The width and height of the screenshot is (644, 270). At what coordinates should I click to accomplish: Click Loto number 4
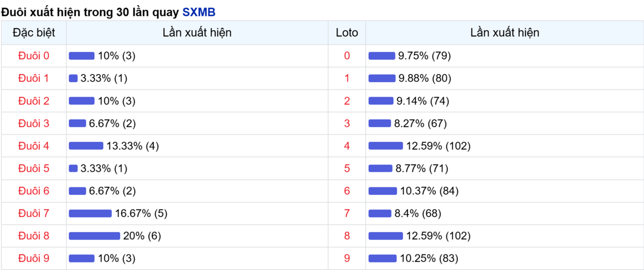tap(347, 146)
